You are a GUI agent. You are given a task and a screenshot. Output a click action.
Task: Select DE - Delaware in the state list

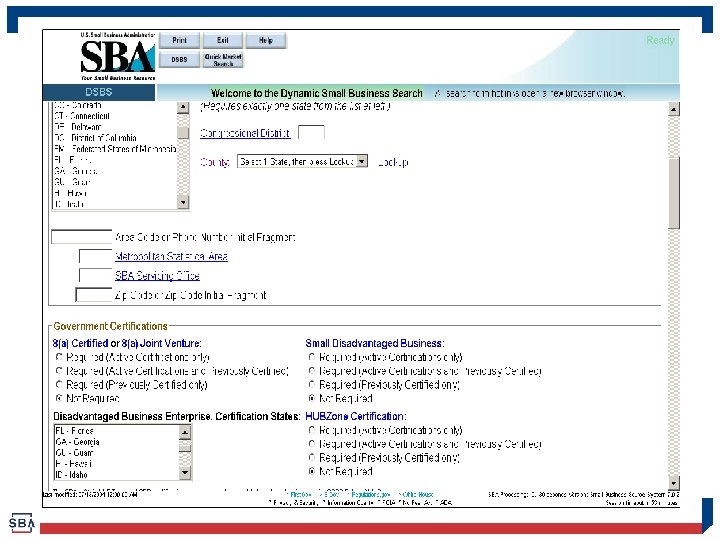coord(115,127)
